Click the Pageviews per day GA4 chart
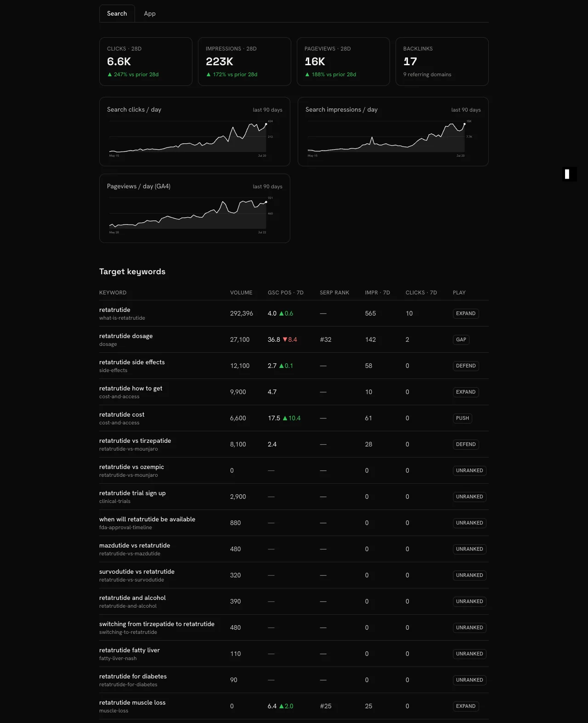 [x=195, y=208]
